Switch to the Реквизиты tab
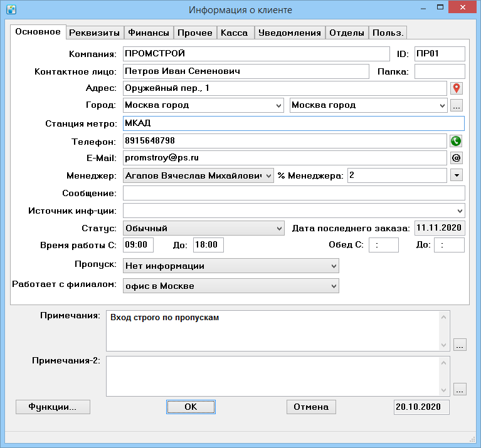Image resolution: width=481 pixels, height=448 pixels. pos(95,33)
